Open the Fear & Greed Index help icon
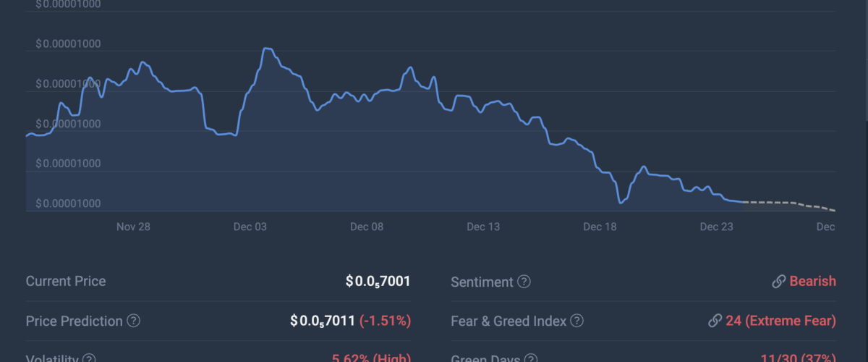The height and width of the screenshot is (362, 868). pos(576,320)
